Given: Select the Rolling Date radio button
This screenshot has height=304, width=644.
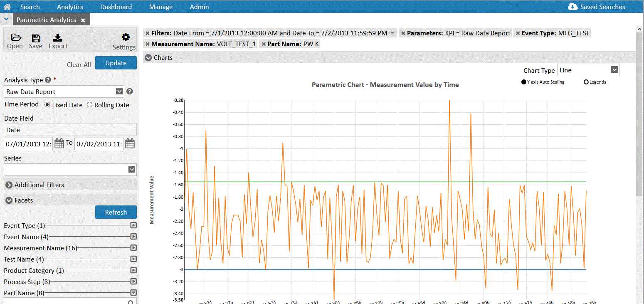Looking at the screenshot, I should pos(89,105).
